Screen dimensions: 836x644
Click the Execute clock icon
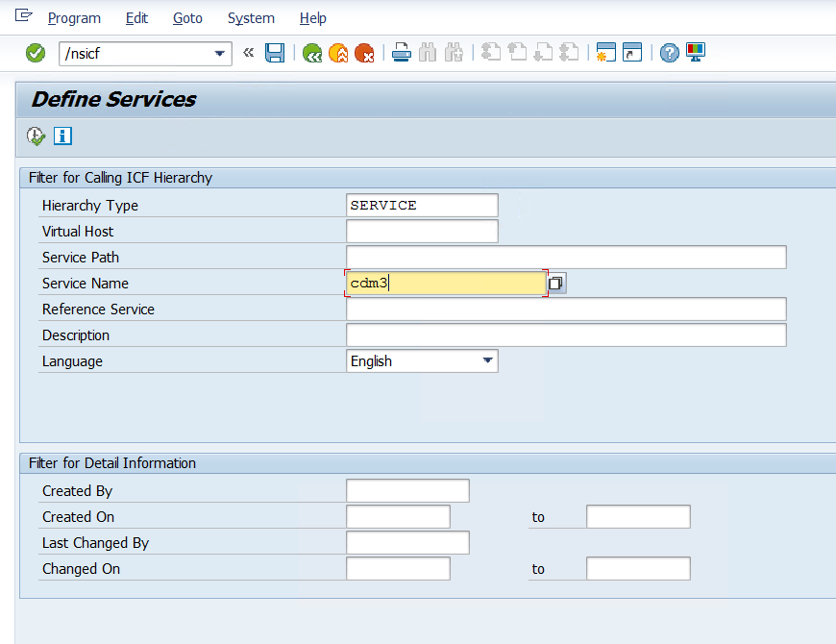(36, 136)
